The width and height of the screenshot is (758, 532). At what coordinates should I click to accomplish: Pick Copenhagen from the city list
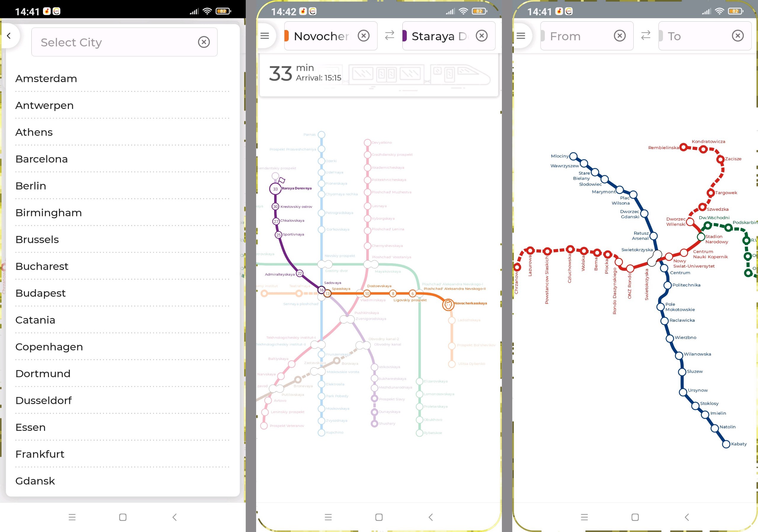tap(49, 347)
